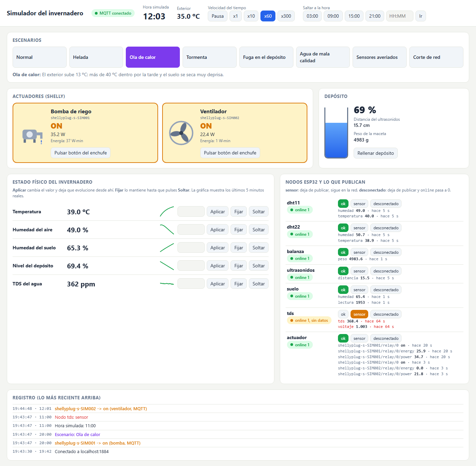Click the 'Nodo tds: sensor' log entry
This screenshot has width=476, height=466.
(71, 417)
